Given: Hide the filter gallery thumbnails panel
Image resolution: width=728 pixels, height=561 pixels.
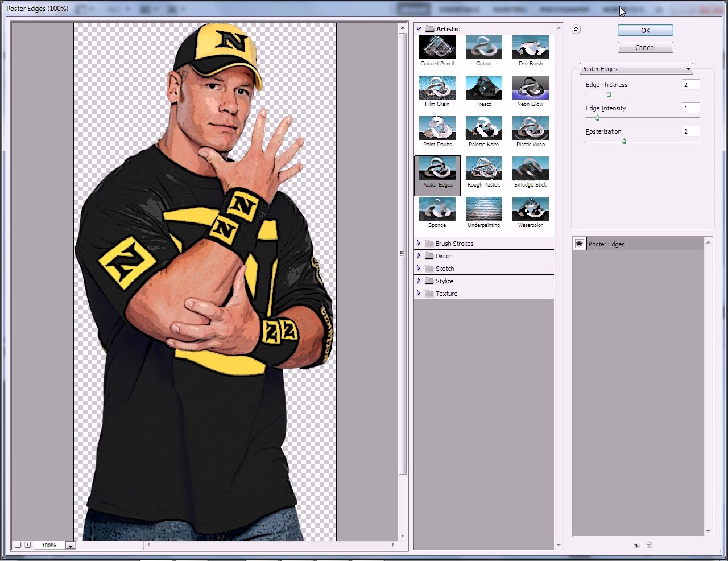Looking at the screenshot, I should point(576,30).
